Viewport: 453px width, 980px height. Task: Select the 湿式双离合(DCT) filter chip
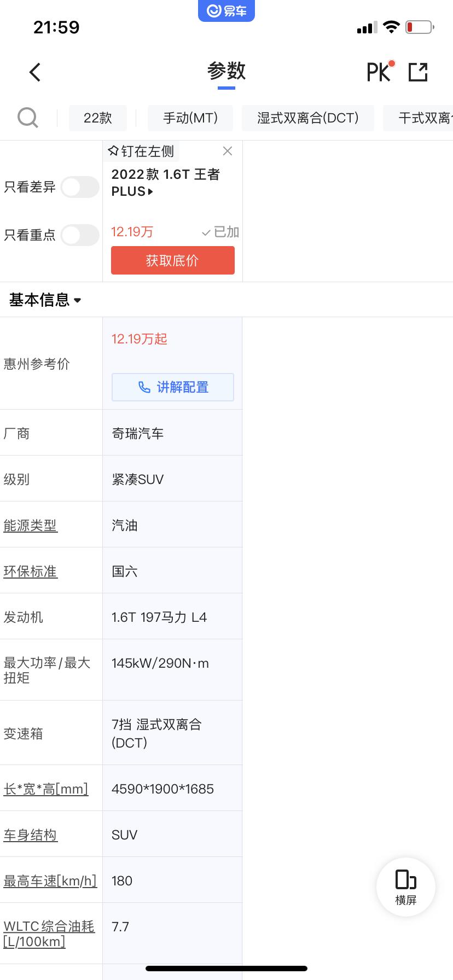(x=308, y=118)
